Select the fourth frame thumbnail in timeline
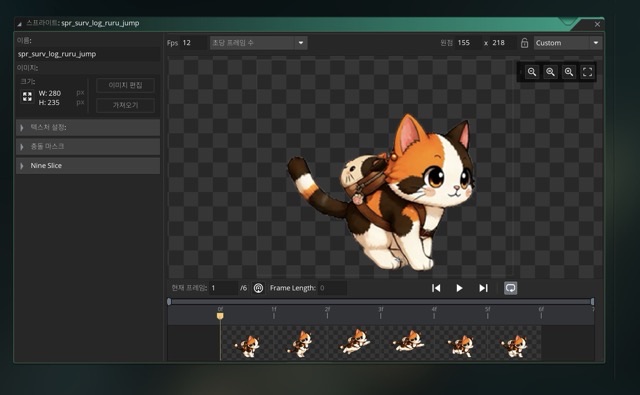Image resolution: width=640 pixels, height=395 pixels. tap(407, 343)
